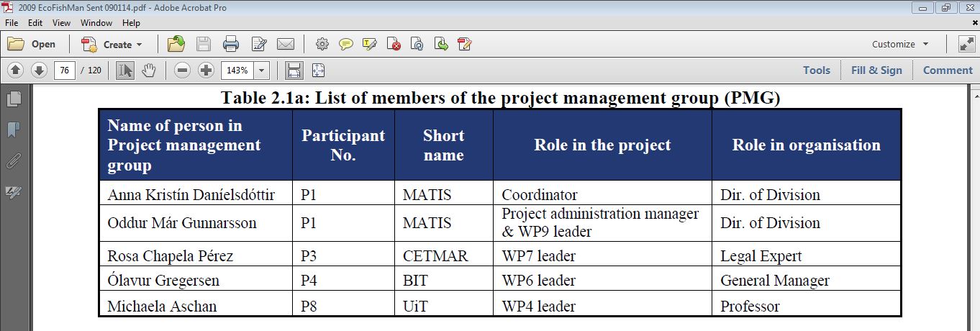Open the Create PDF dropdown
This screenshot has height=331, width=980.
112,44
